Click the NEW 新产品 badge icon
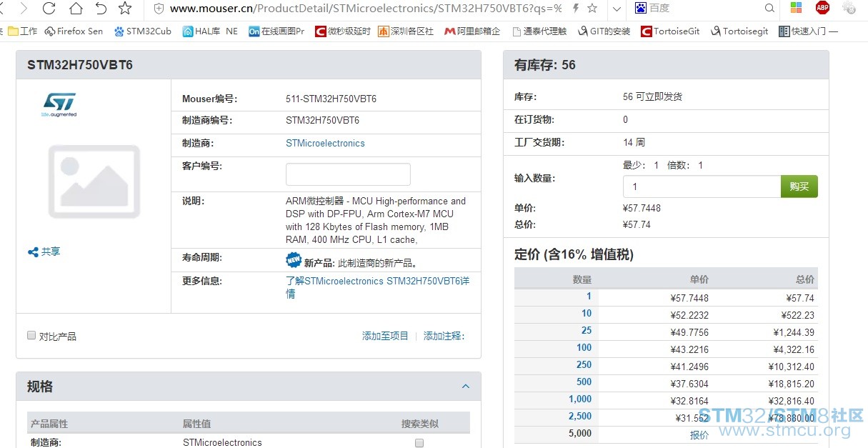Viewport: 868px width, 448px height. pyautogui.click(x=294, y=260)
